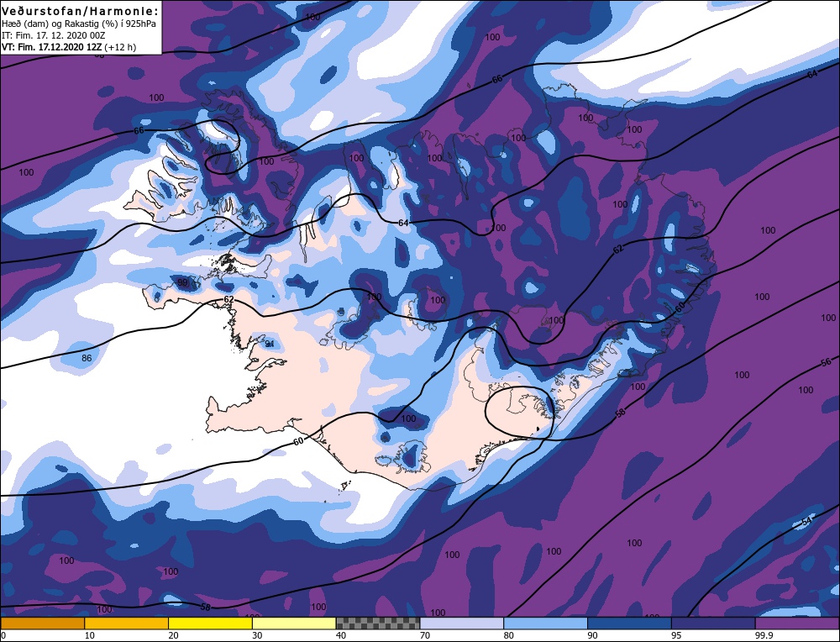Pick the lavender 70–80 legend swatch
The height and width of the screenshot is (642, 840).
pos(462,624)
